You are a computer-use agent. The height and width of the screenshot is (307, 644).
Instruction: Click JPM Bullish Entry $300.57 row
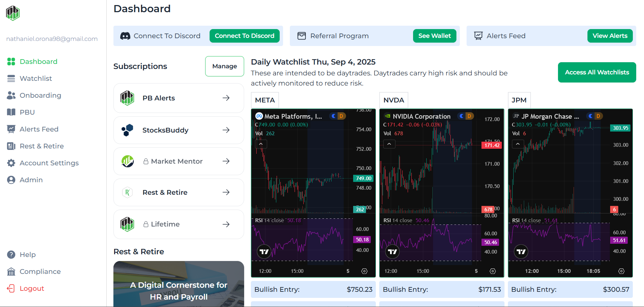click(570, 289)
